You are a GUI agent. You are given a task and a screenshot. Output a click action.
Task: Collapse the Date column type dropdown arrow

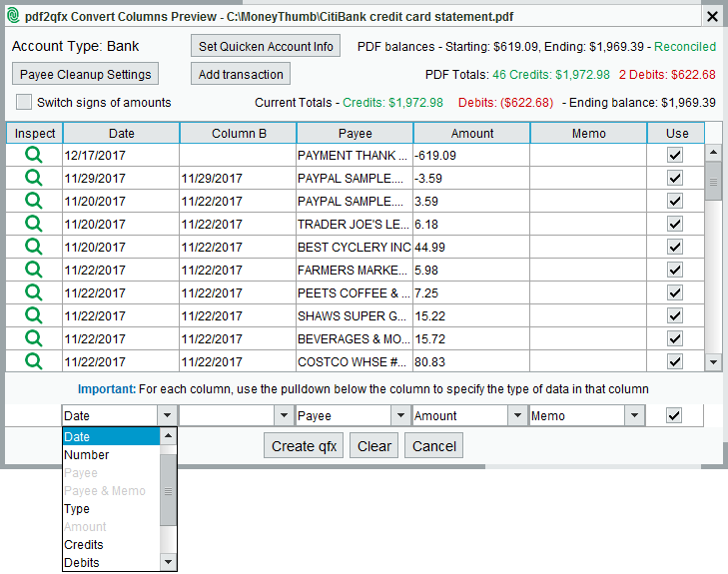point(167,415)
